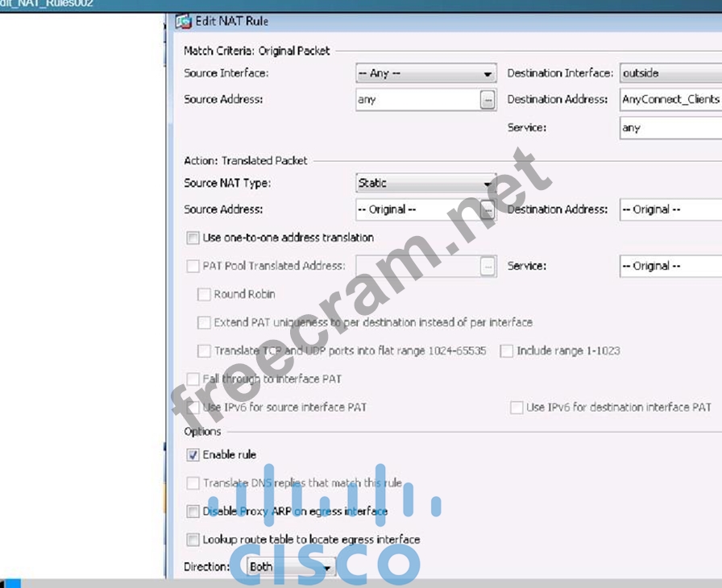This screenshot has width=722, height=588.
Task: Click the Edit NAT Rule dialog icon
Action: [x=184, y=21]
